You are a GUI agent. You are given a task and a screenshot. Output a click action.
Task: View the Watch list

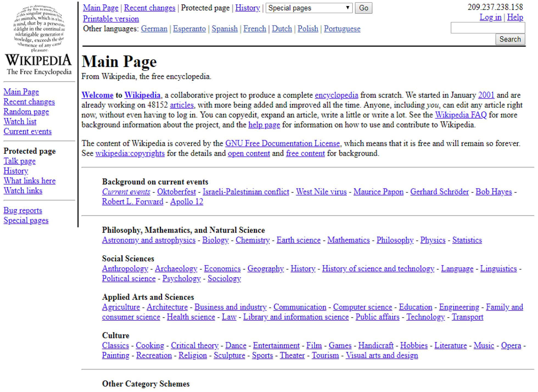[x=20, y=122]
